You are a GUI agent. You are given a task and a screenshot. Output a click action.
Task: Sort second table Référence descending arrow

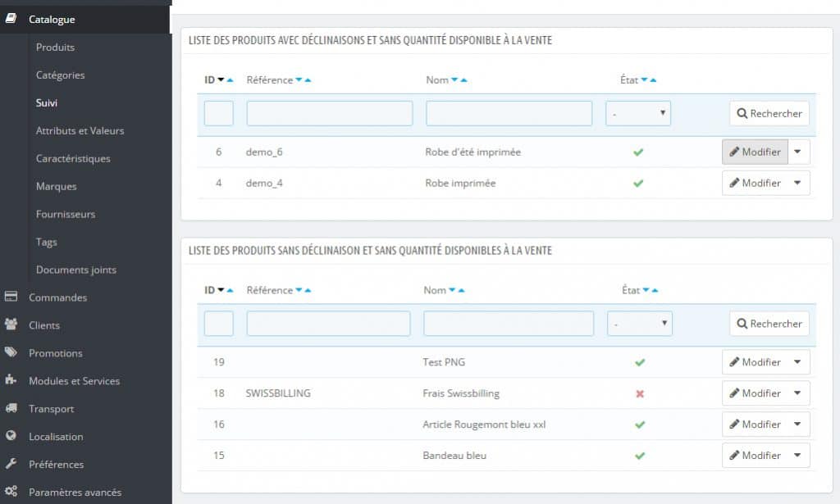tap(299, 290)
